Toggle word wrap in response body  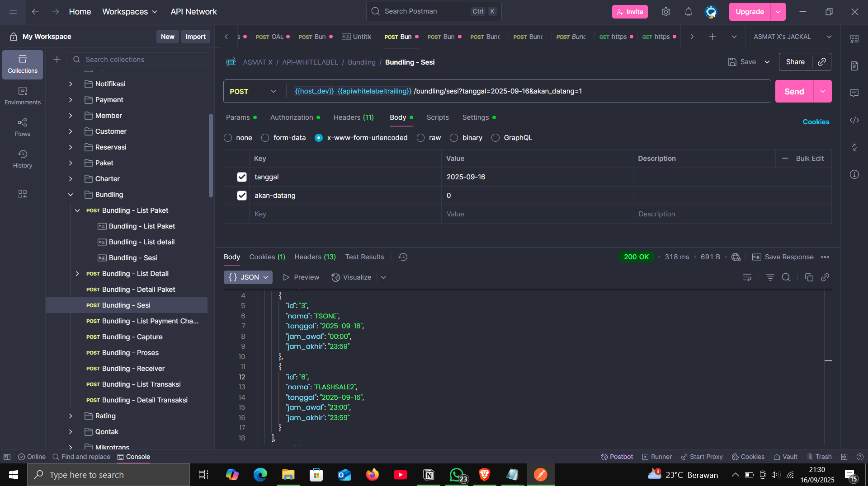click(x=747, y=277)
